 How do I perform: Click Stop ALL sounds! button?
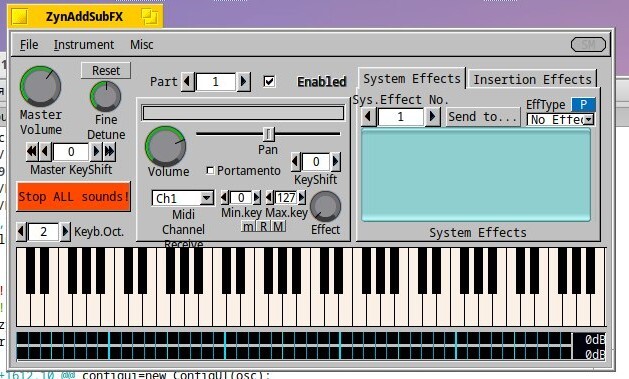pos(73,197)
